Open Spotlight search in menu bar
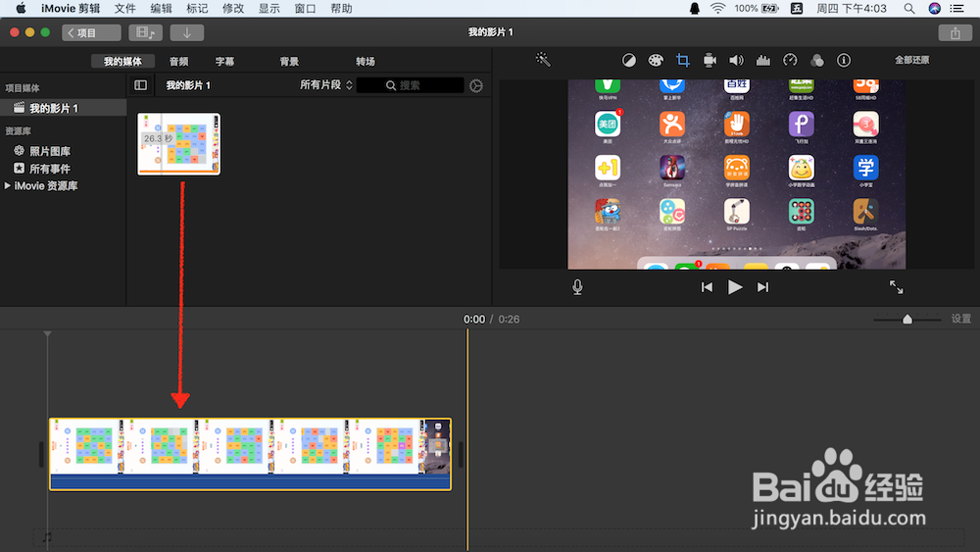Image resolution: width=980 pixels, height=552 pixels. pyautogui.click(x=909, y=8)
